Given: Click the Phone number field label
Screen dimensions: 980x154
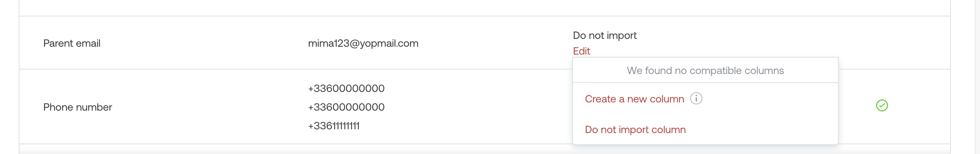Looking at the screenshot, I should [x=77, y=107].
